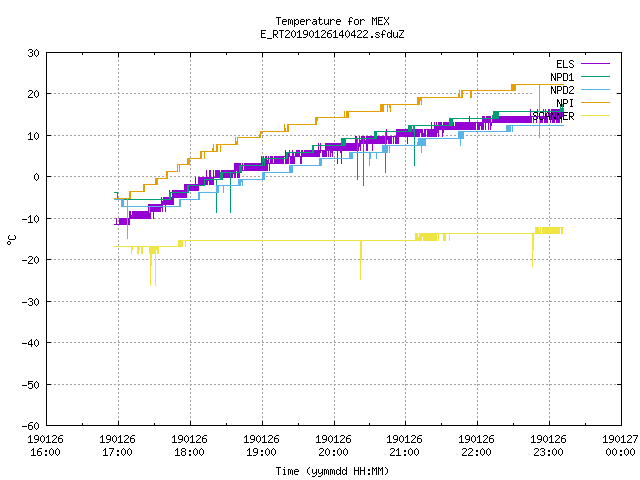Click the y-axis label 30
Image resolution: width=640 pixels, height=480 pixels.
[x=33, y=53]
